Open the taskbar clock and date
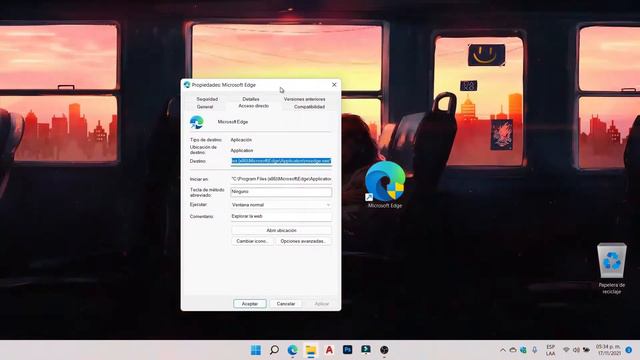Screen dimensions: 640x360 click(609, 350)
